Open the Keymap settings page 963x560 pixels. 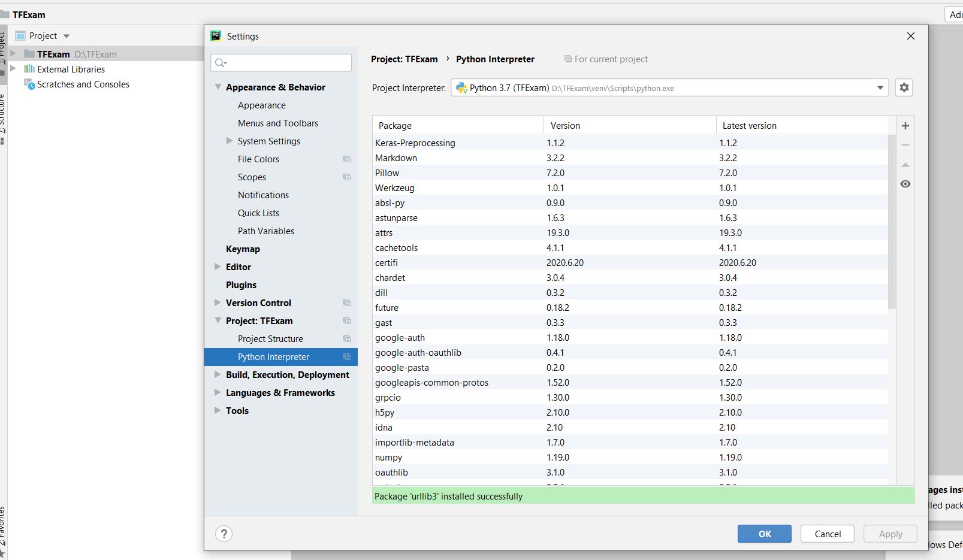[243, 249]
